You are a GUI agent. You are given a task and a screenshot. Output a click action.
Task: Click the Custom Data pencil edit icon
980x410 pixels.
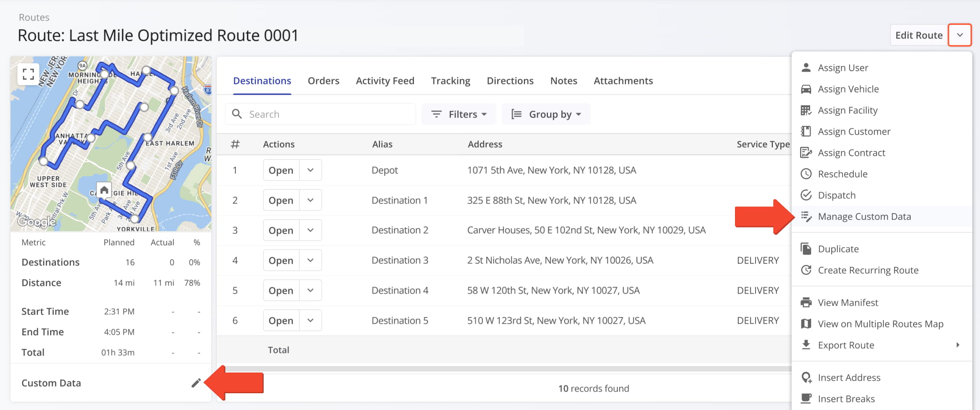(196, 383)
